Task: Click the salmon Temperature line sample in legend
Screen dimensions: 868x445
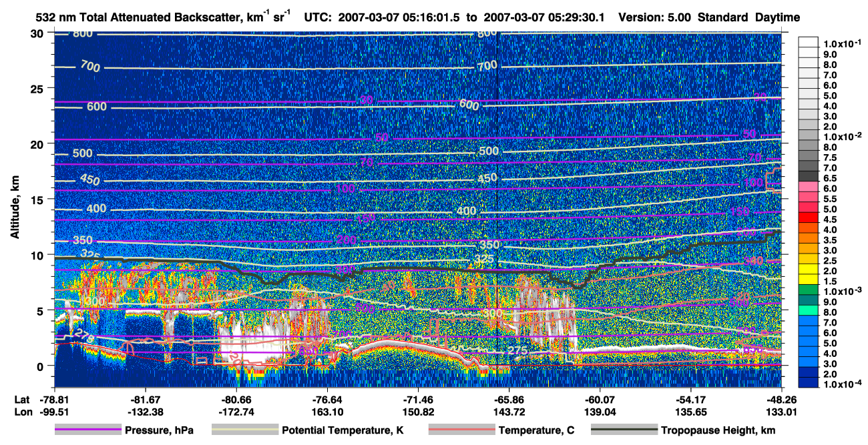Action: (461, 430)
